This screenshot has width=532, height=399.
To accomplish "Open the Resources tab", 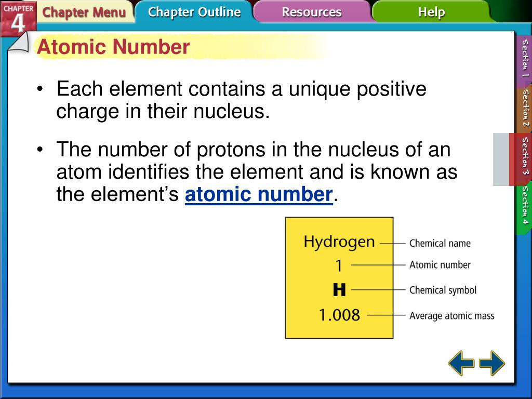I will 312,12.
